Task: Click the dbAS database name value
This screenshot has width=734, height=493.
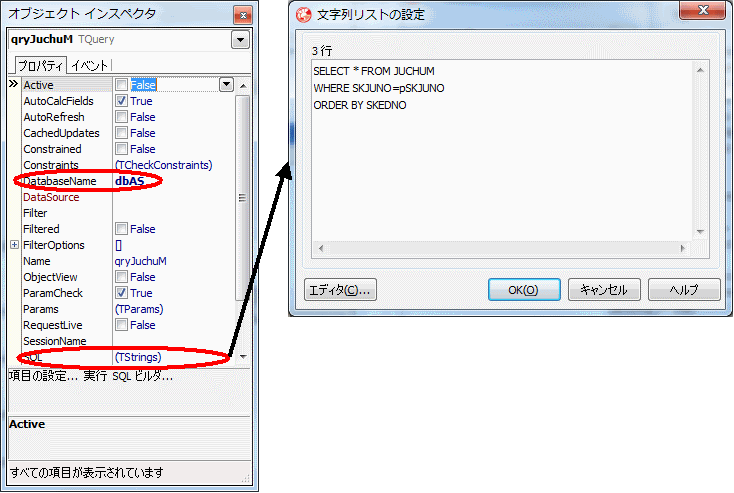Action: (x=130, y=181)
